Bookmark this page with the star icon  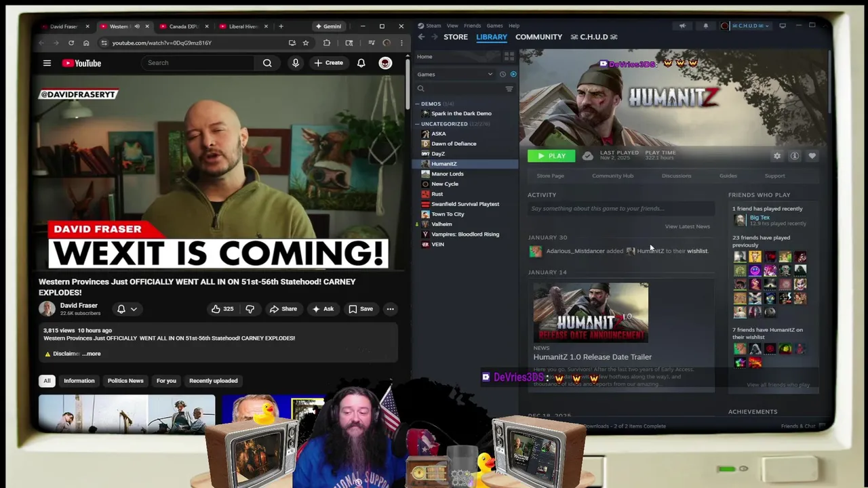[x=306, y=43]
